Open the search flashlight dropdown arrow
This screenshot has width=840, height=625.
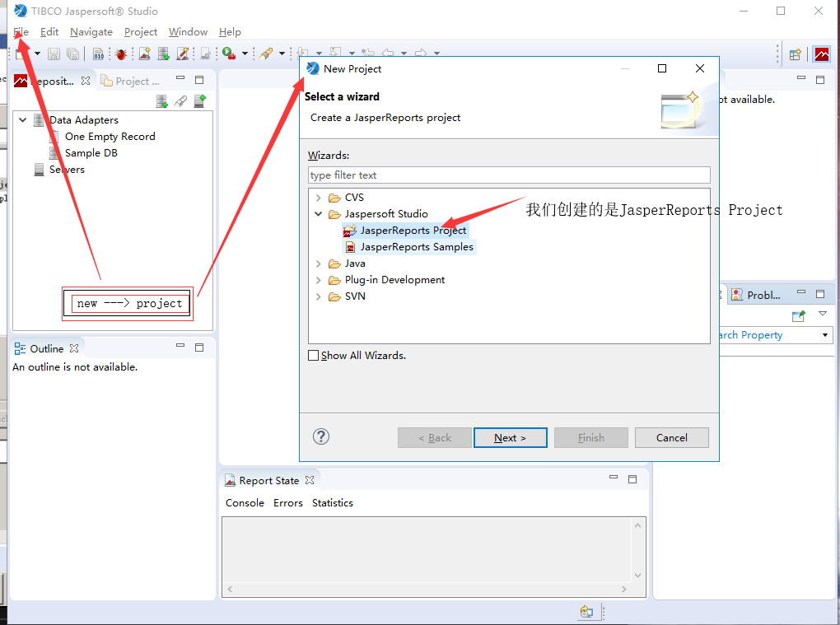[282, 54]
